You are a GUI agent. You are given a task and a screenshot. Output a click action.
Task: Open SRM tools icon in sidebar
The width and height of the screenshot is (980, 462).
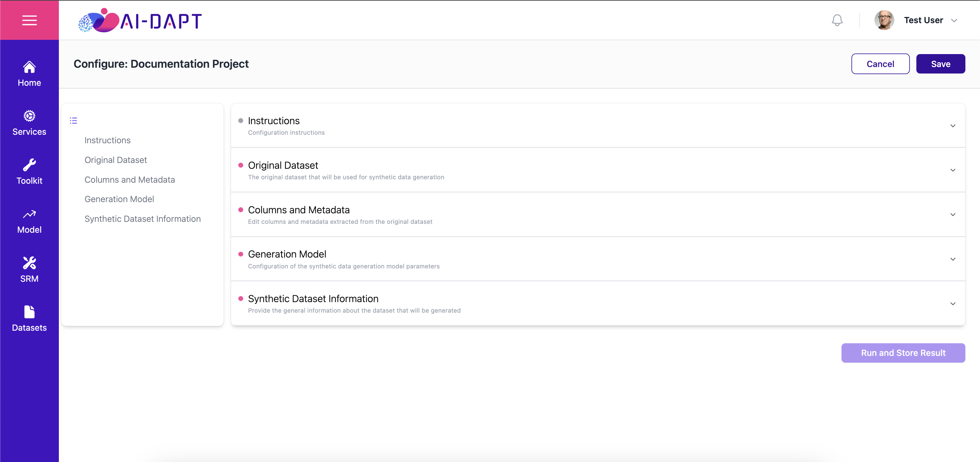(29, 263)
